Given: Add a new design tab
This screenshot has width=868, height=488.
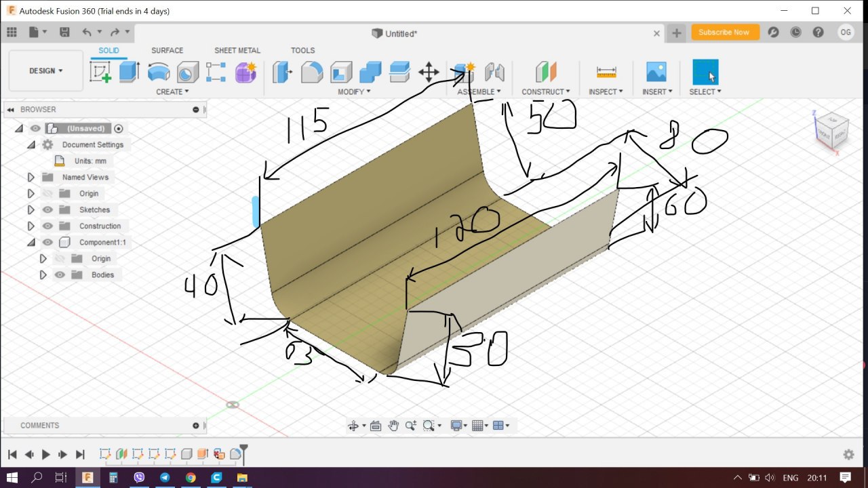Looking at the screenshot, I should pyautogui.click(x=676, y=33).
